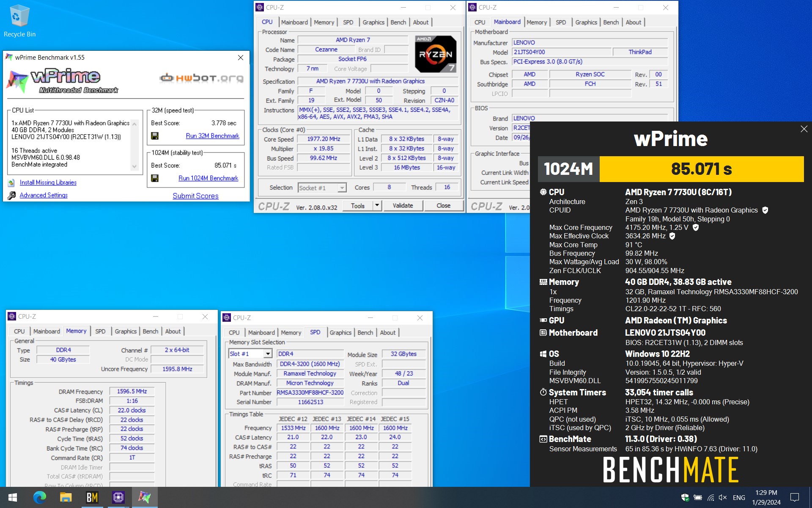Click the CPU List scroll-down arrow in wPrime
Viewport: 812px width, 508px height.
pyautogui.click(x=135, y=167)
